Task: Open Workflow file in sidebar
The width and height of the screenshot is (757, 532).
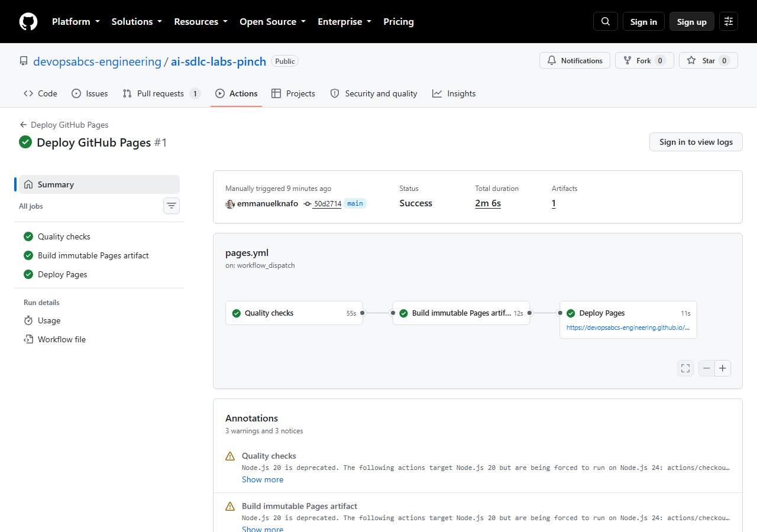Action: (x=99, y=339)
